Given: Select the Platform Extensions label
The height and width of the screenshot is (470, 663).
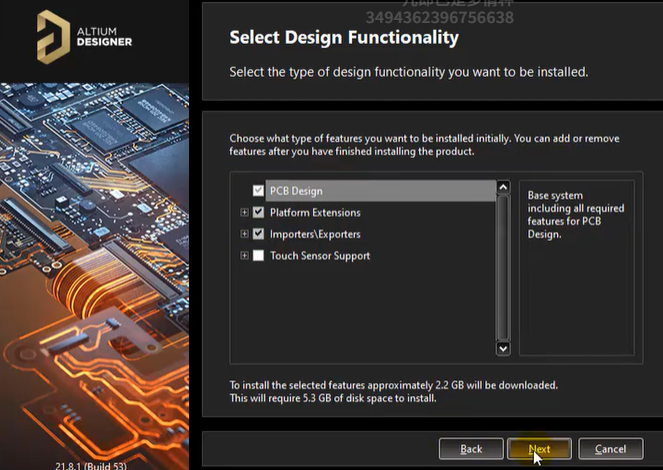Looking at the screenshot, I should coord(315,213).
